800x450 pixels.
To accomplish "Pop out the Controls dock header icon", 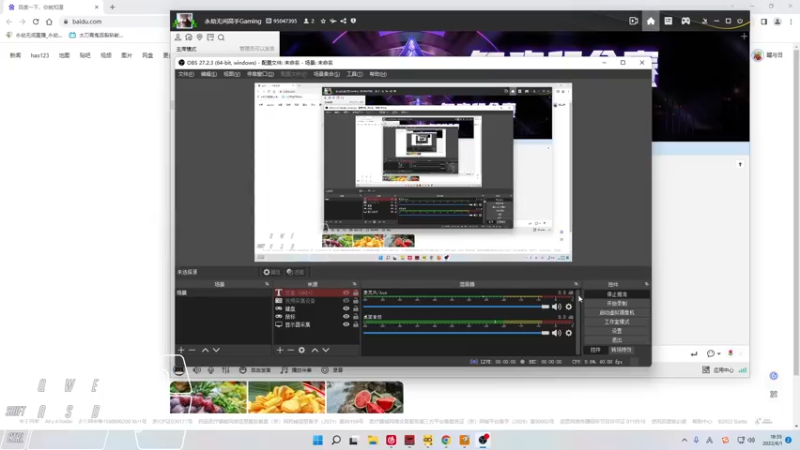I will click(x=646, y=284).
